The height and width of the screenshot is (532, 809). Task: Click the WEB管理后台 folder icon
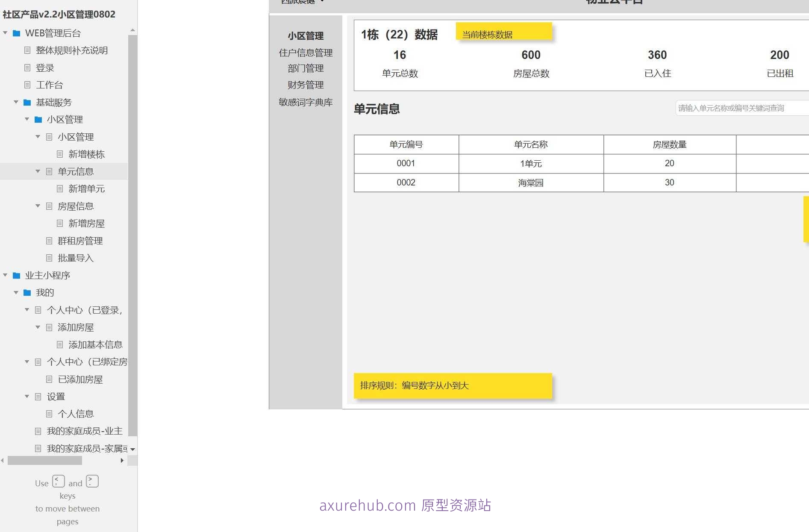point(16,33)
